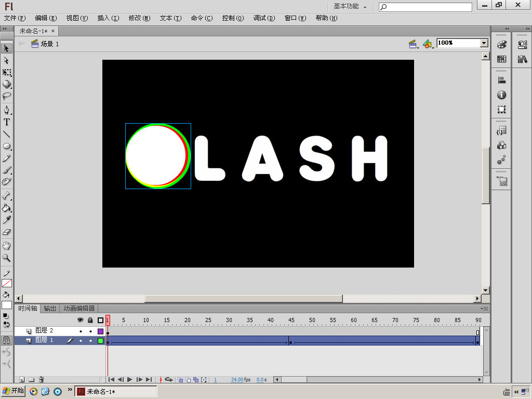The width and height of the screenshot is (532, 399).
Task: Toggle show/hide all layers eye icon
Action: pyautogui.click(x=81, y=320)
